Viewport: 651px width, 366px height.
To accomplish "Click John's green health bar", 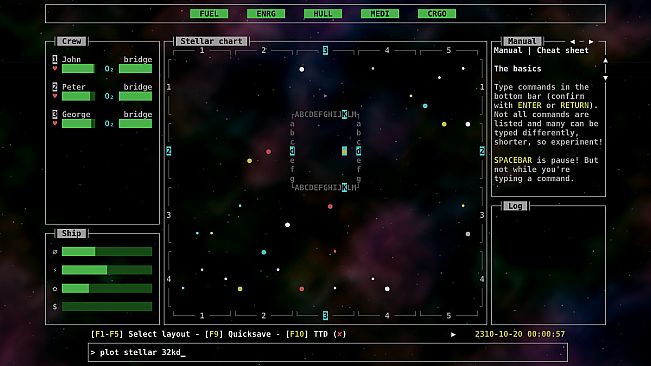I will click(x=78, y=68).
